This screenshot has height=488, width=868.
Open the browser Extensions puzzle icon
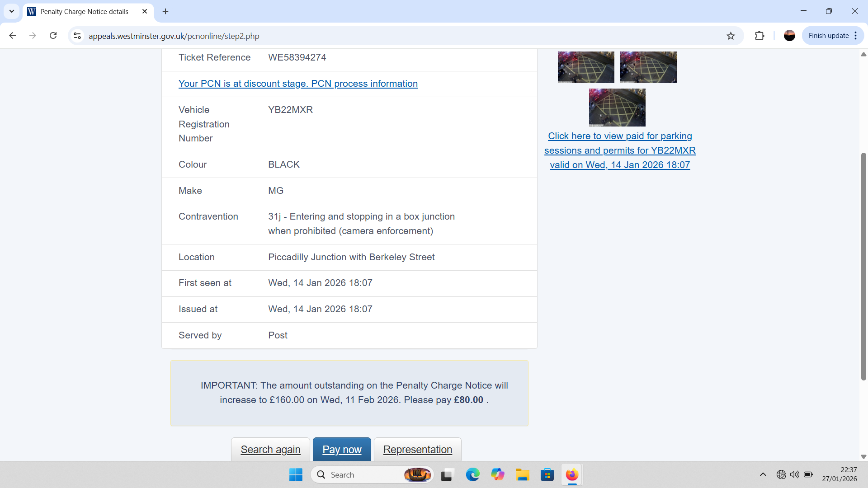759,36
